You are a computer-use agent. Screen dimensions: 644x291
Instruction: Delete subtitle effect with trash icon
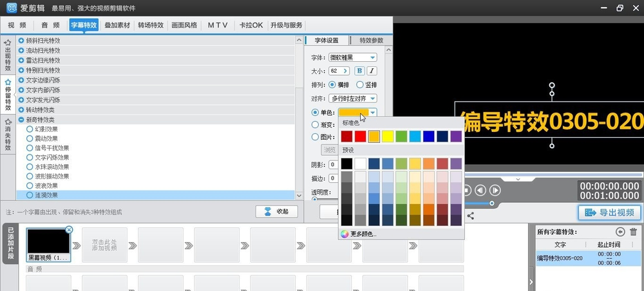coord(634,232)
